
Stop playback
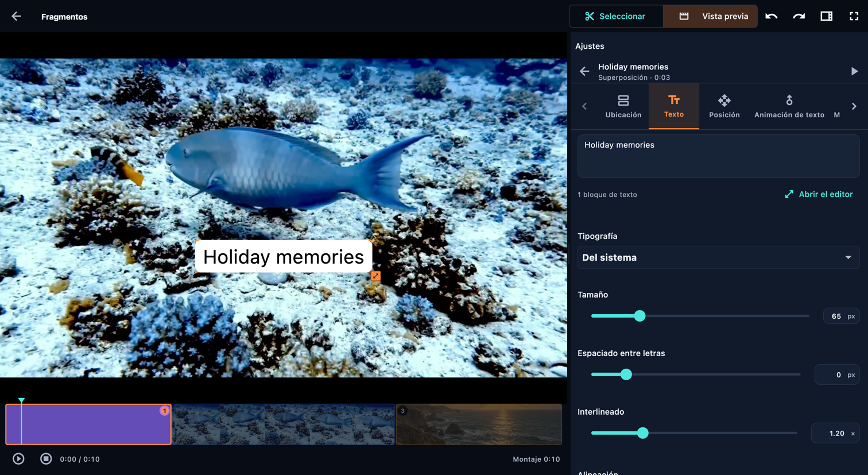point(46,459)
